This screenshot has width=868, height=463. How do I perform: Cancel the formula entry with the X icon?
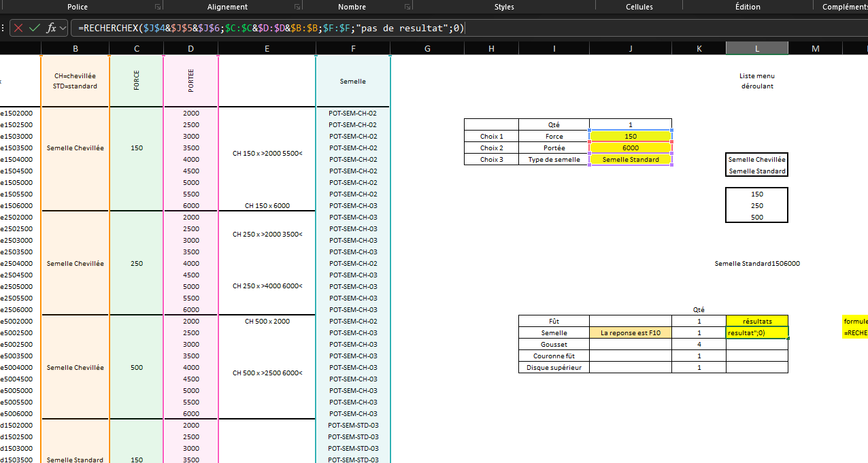[x=18, y=28]
